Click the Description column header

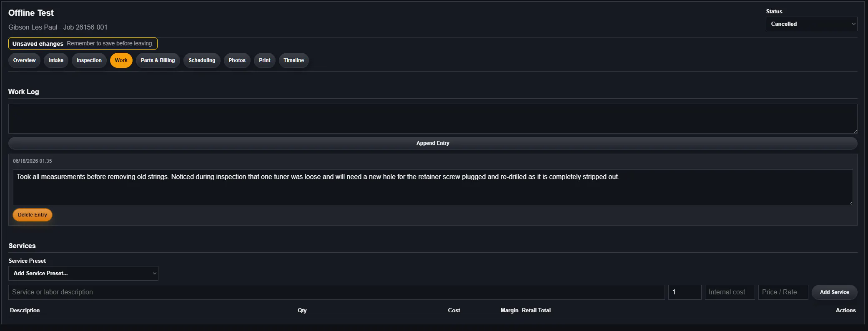point(25,311)
